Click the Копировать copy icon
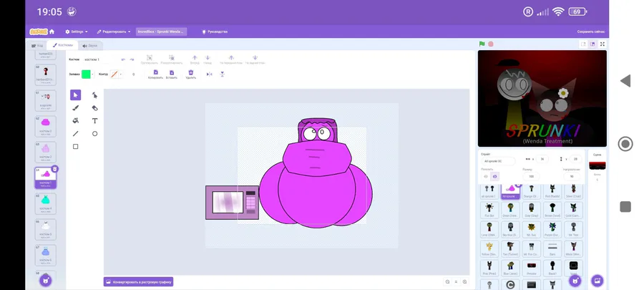 click(x=156, y=72)
